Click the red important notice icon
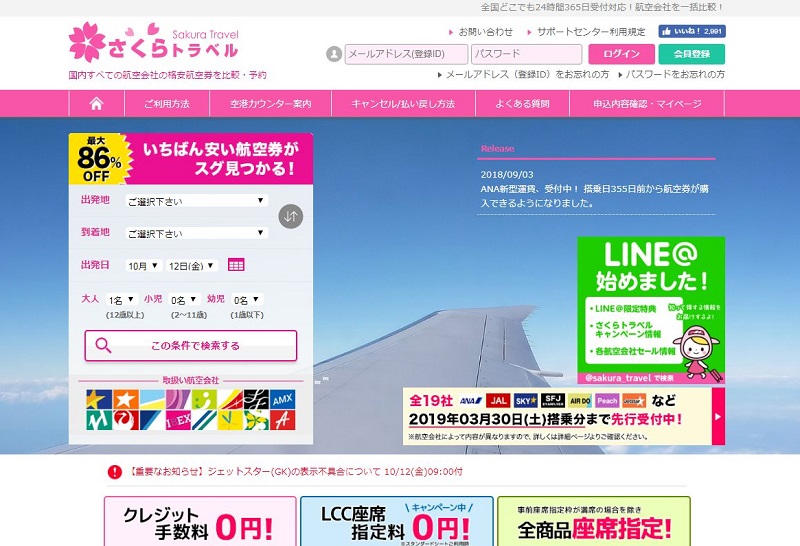The height and width of the screenshot is (546, 800). 114,471
